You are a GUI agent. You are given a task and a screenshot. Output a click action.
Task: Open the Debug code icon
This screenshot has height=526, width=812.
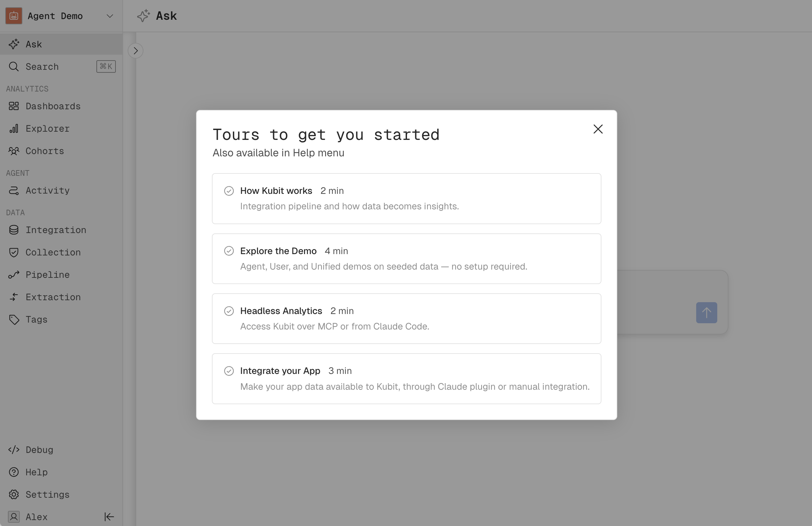(13, 450)
